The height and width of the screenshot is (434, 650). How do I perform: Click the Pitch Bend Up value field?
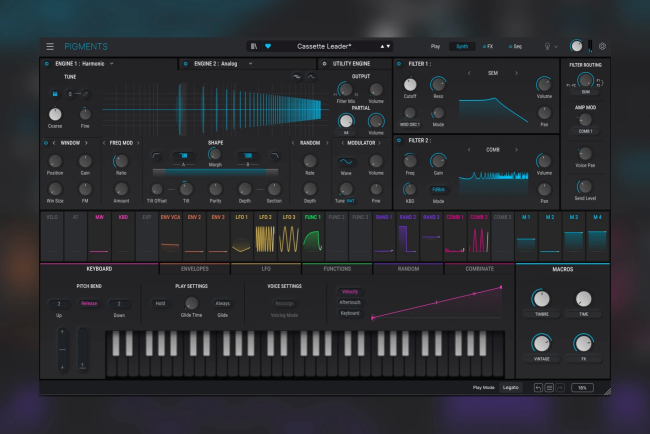[59, 304]
